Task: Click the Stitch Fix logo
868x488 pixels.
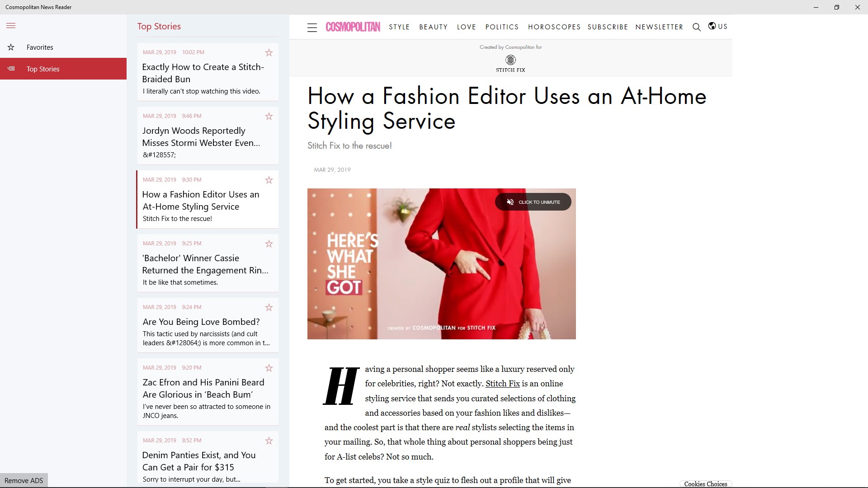Action: [510, 63]
